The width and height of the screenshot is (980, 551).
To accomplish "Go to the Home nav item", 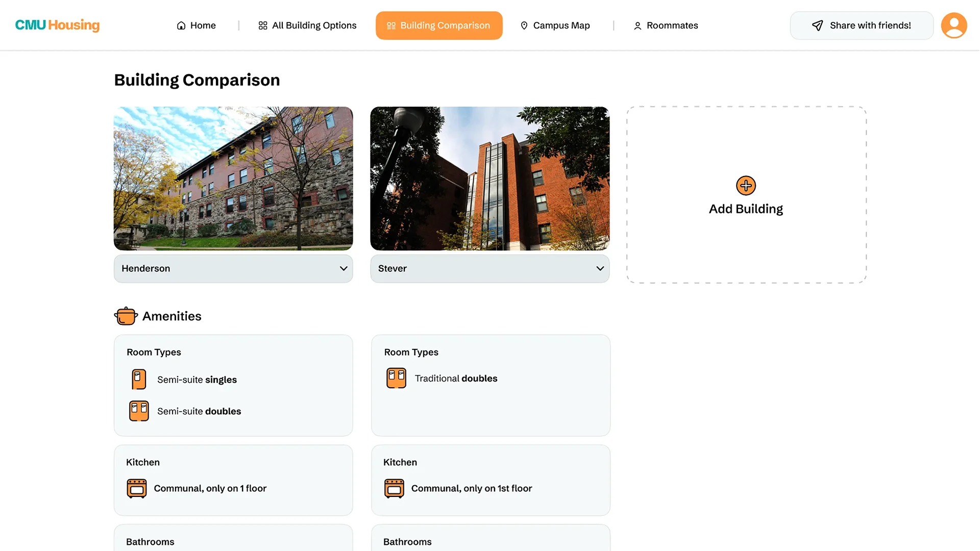I will click(x=197, y=26).
